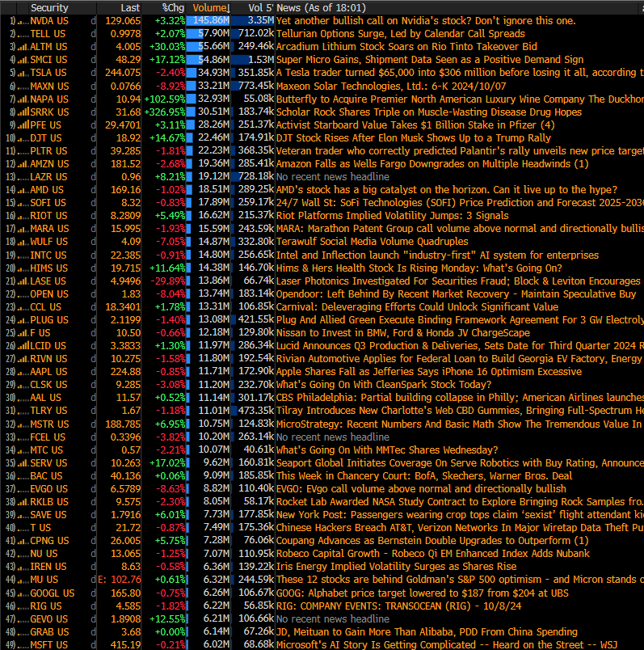
Task: Click NAPA percent change +102.59%
Action: (x=165, y=99)
